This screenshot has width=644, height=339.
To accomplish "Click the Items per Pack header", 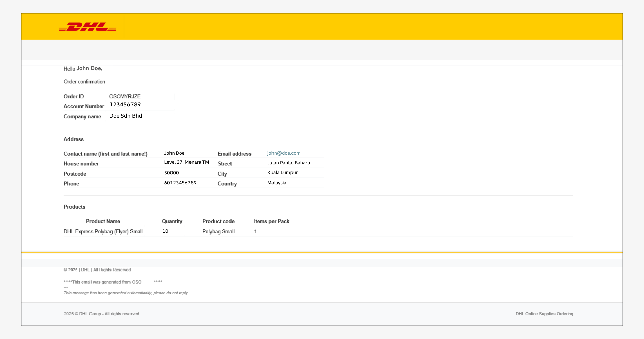I will 271,221.
